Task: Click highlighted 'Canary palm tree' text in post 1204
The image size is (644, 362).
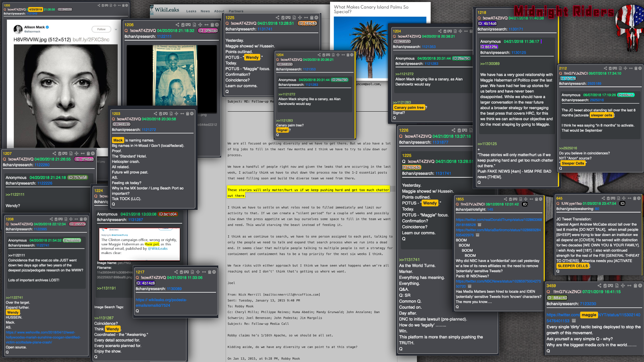Action: coord(409,108)
